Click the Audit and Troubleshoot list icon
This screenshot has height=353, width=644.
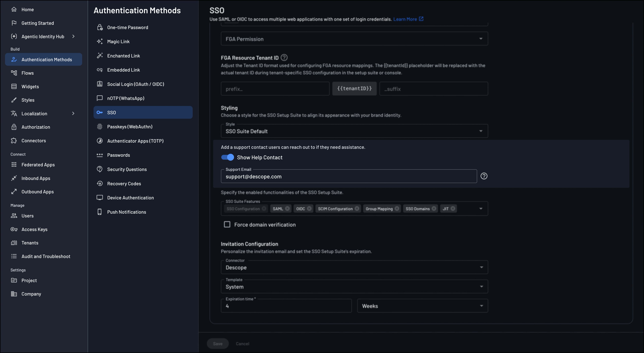[14, 256]
